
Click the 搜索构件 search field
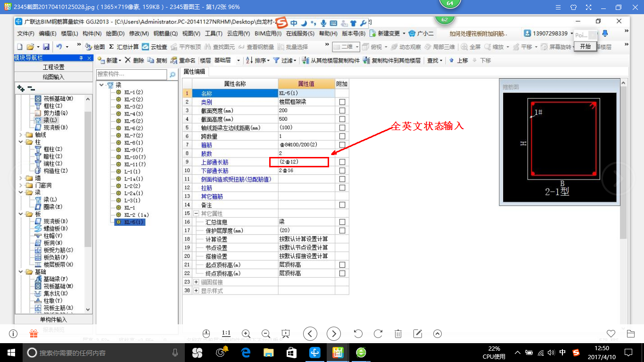[132, 74]
